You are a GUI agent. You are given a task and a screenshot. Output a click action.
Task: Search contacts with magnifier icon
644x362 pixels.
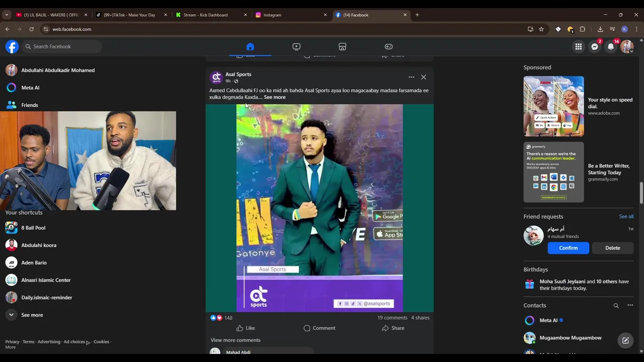pos(616,306)
